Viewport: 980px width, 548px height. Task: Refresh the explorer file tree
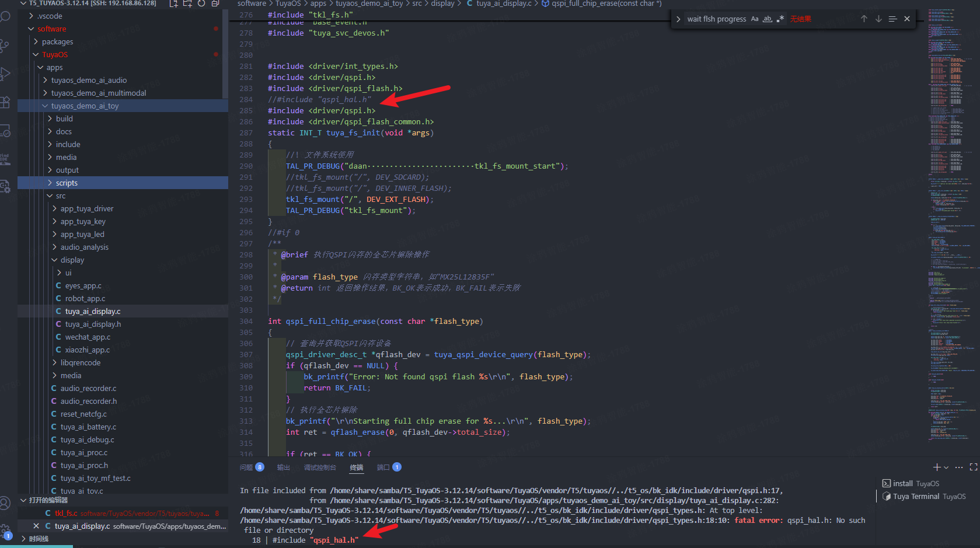pyautogui.click(x=201, y=4)
